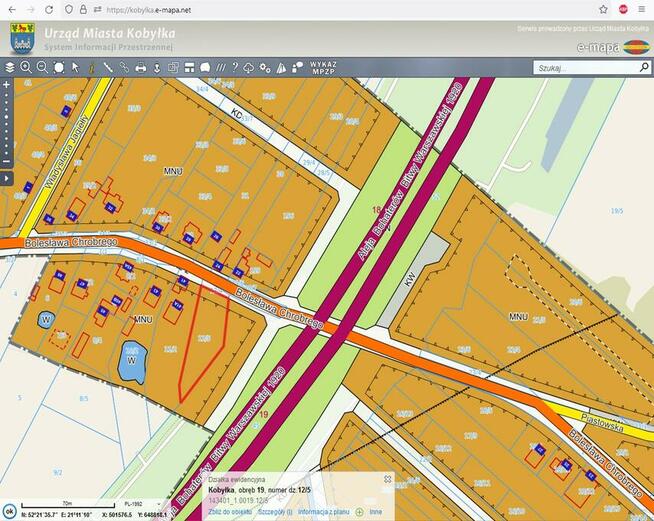The image size is (654, 521).
Task: Close the Działka ewidencyjna popup
Action: point(388,479)
